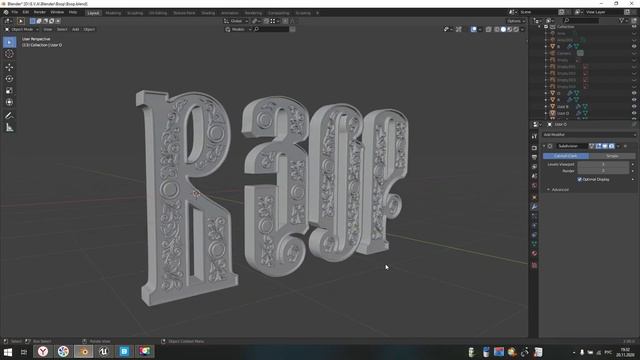Switch to the Sculpting workspace tab
The width and height of the screenshot is (640, 360).
135,13
